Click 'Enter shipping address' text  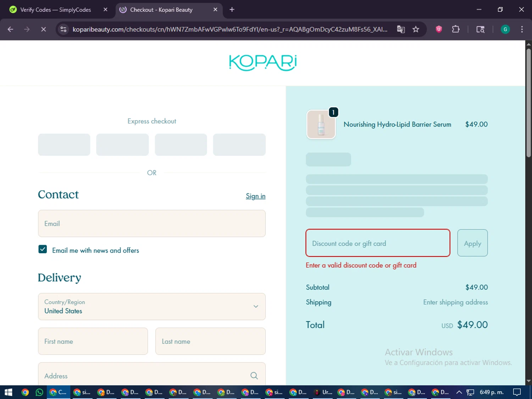click(455, 302)
